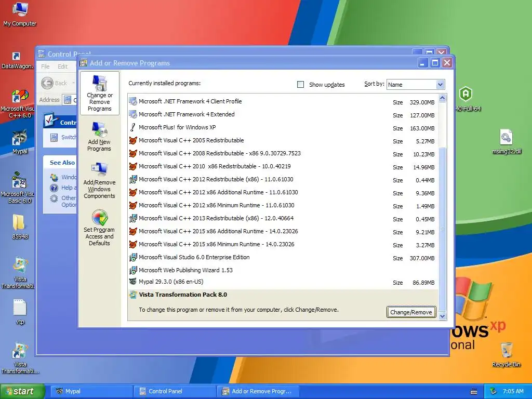
Task: Enable Show updates checkbox
Action: click(301, 85)
